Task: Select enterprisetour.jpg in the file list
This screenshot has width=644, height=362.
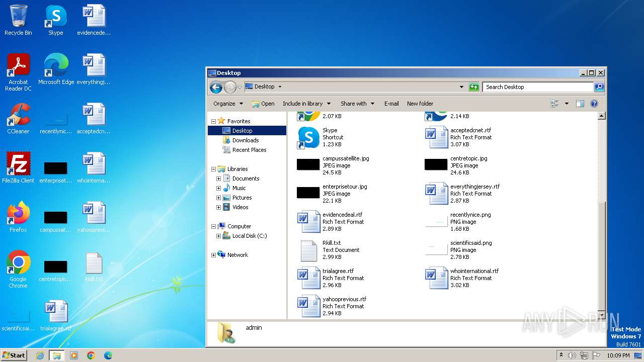Action: coord(332,194)
